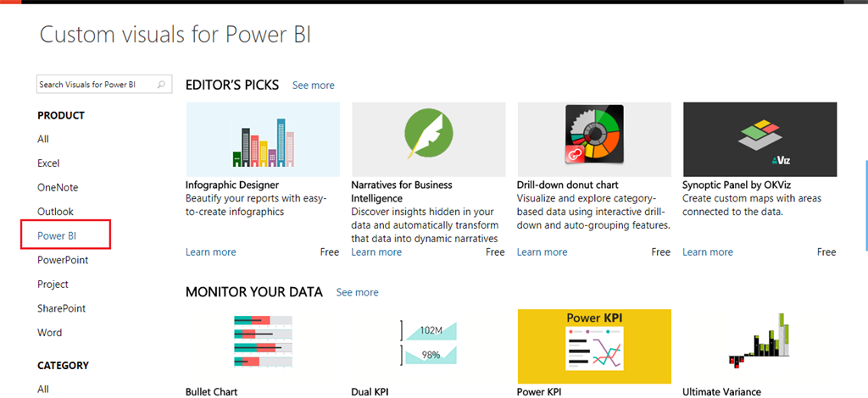This screenshot has width=868, height=398.
Task: Focus the Search Visuals for Power BI field
Action: 95,85
